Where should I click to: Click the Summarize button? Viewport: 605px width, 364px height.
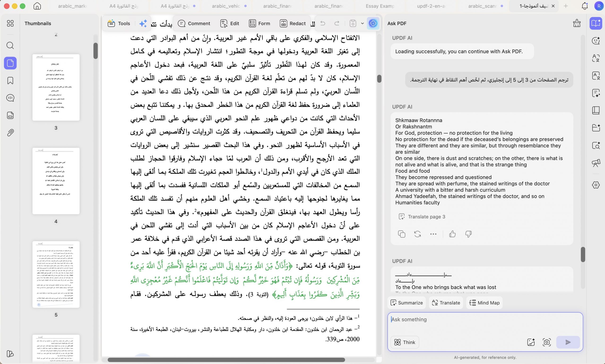[406, 303]
